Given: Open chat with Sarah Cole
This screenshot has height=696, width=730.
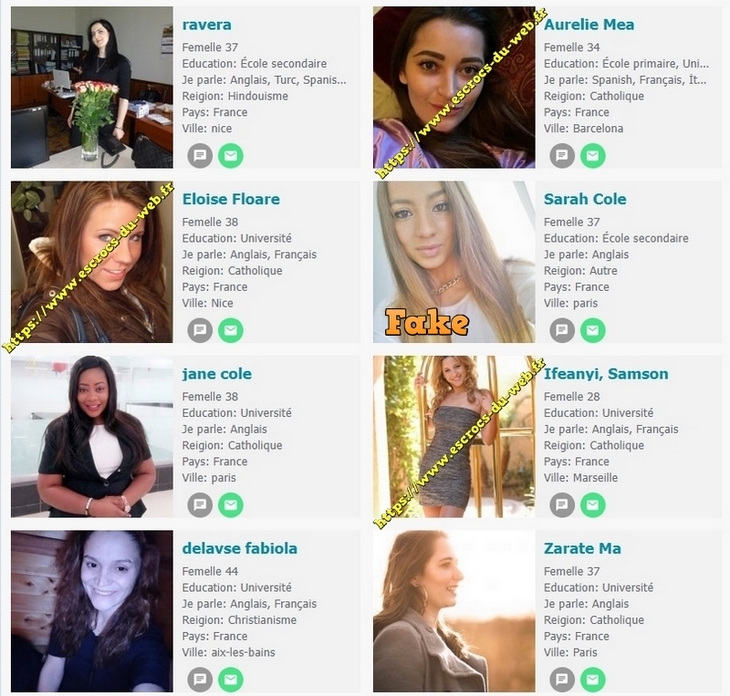Looking at the screenshot, I should [x=562, y=330].
